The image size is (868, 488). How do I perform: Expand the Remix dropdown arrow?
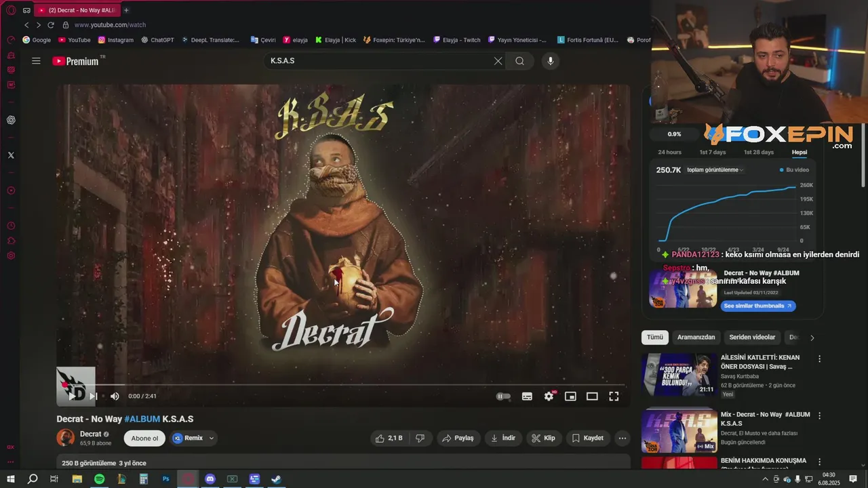tap(212, 439)
